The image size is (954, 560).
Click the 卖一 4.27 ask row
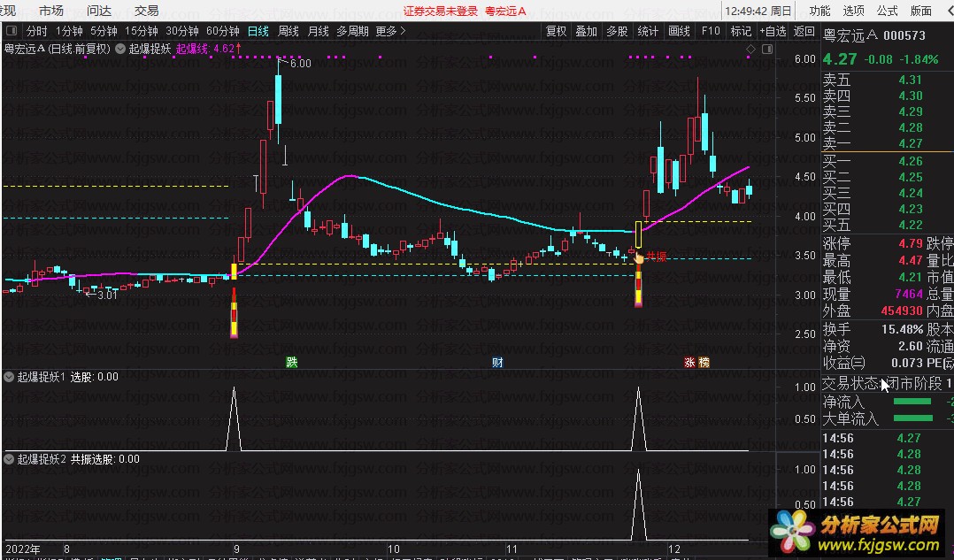887,143
